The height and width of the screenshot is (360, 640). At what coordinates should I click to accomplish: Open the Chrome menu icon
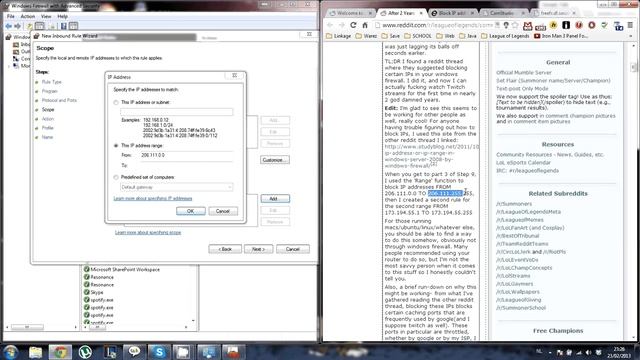point(630,25)
